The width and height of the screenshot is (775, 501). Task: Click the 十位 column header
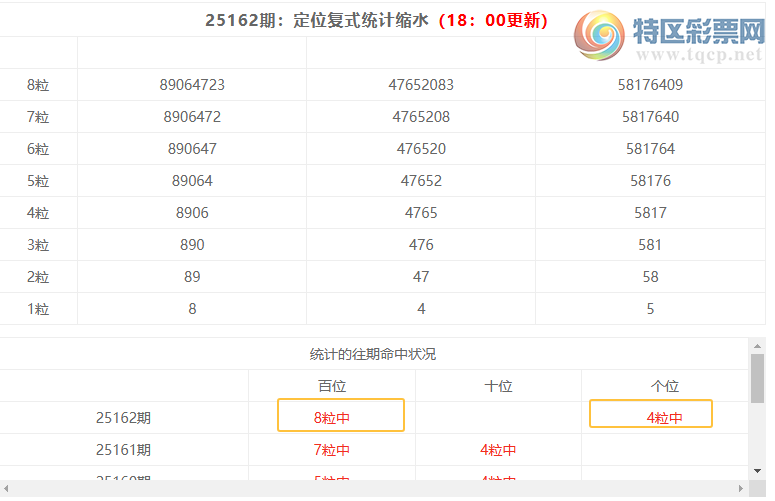click(498, 386)
